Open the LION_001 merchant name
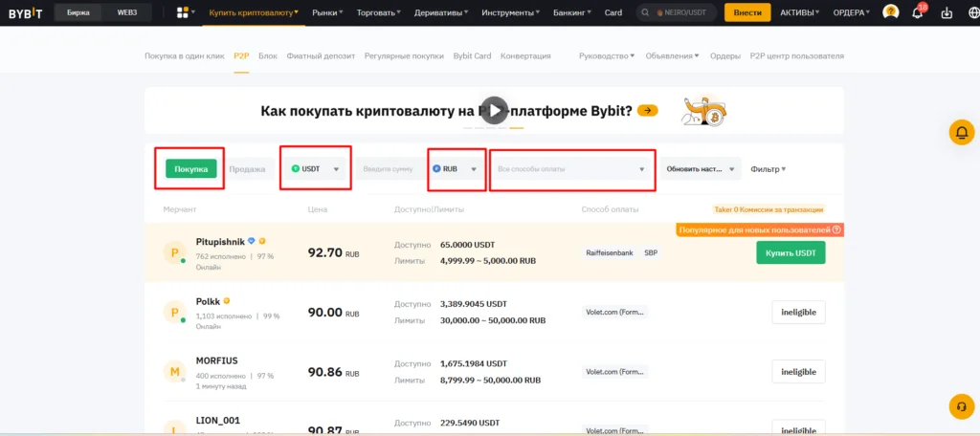Image resolution: width=980 pixels, height=436 pixels. (217, 421)
